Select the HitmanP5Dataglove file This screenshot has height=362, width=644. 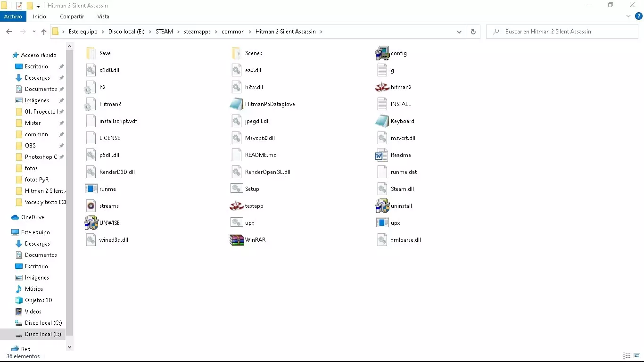263,104
